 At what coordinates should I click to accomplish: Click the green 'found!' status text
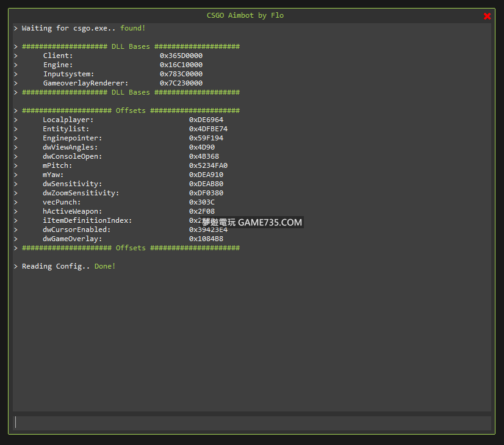coord(133,28)
